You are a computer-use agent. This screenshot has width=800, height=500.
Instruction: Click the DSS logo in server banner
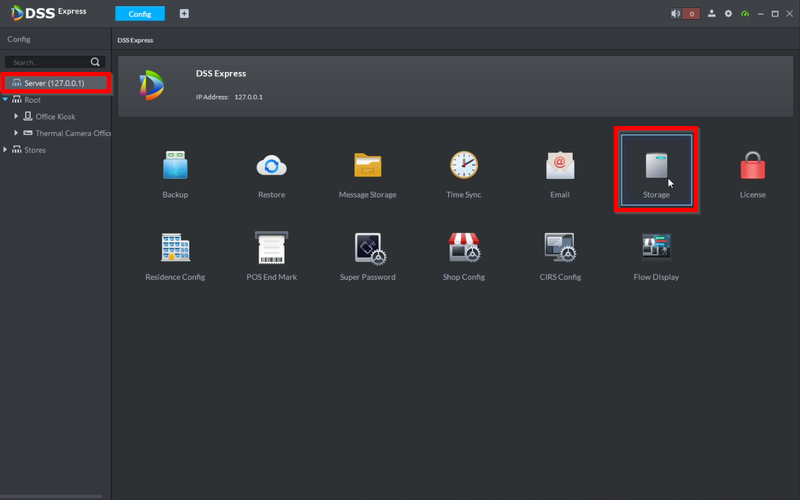click(152, 85)
